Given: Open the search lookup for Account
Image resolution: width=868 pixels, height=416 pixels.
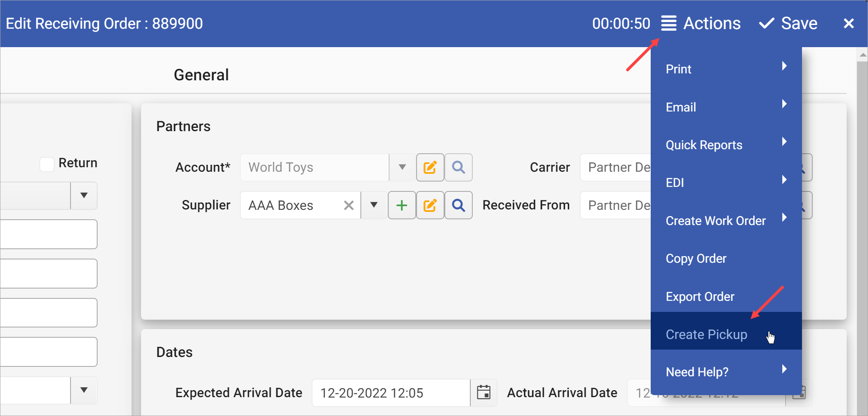Looking at the screenshot, I should coord(458,167).
